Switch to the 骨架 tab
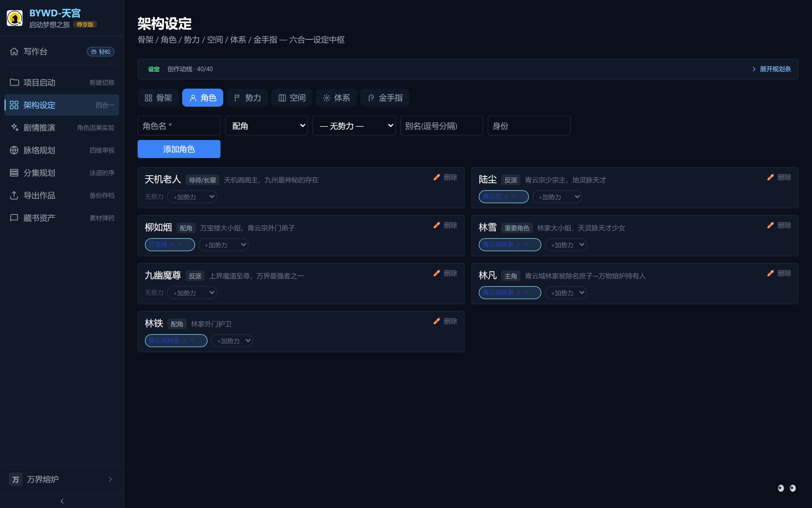812x508 pixels. coord(158,98)
